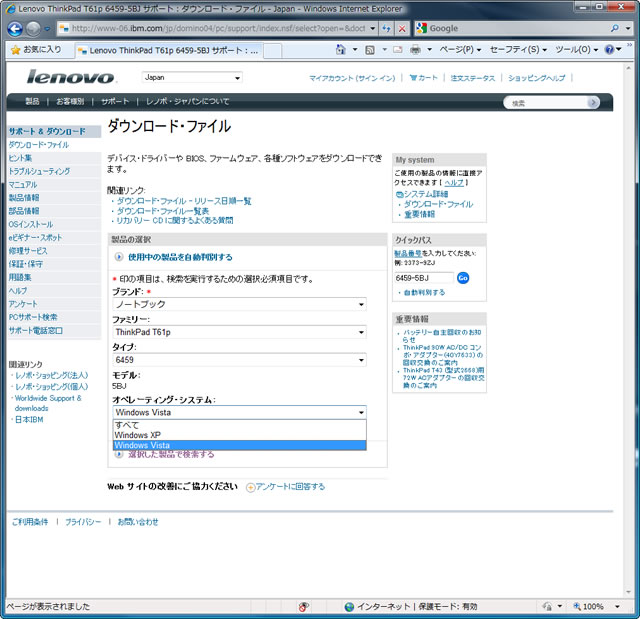Click the システム詳細 link in My system
The height and width of the screenshot is (619, 640).
tap(426, 194)
